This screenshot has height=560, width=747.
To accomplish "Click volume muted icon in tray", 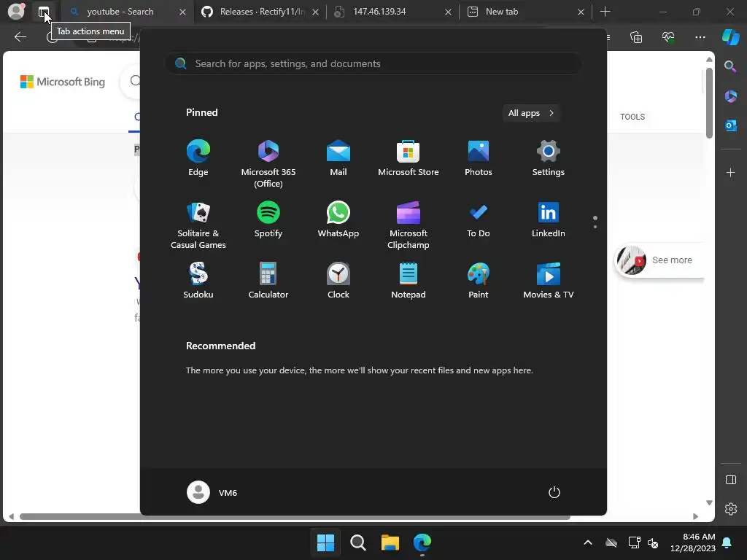I will coord(653,542).
